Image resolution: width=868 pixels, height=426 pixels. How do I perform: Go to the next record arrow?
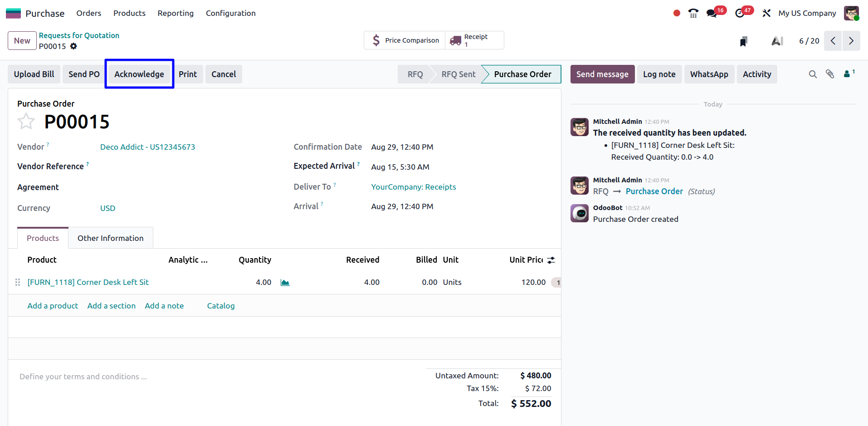tap(851, 41)
